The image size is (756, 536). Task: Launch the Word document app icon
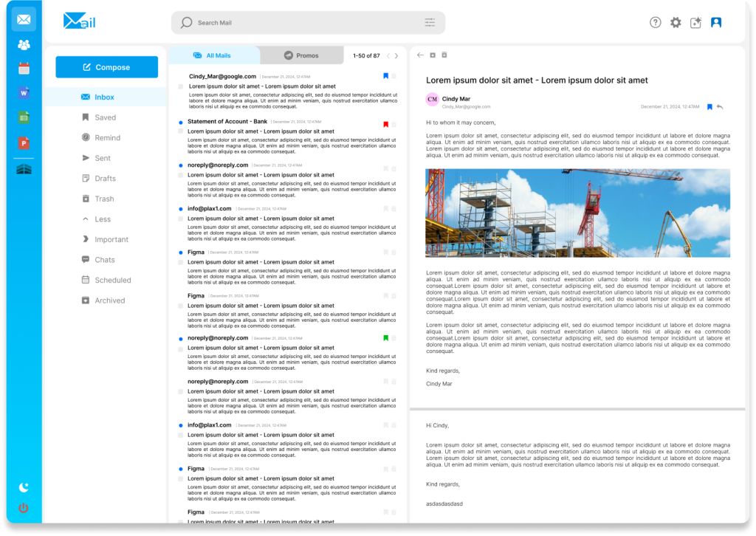pos(24,93)
